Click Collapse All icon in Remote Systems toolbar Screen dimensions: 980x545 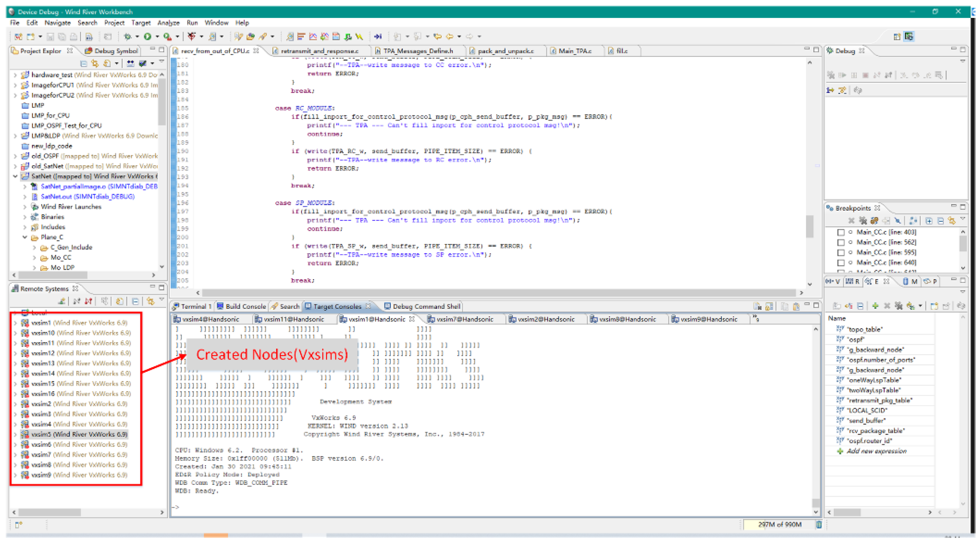(135, 301)
